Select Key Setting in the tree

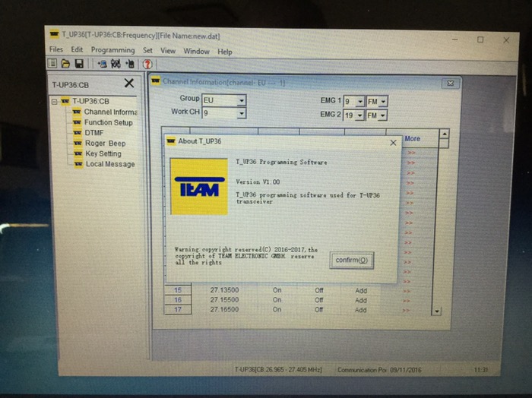click(x=103, y=153)
